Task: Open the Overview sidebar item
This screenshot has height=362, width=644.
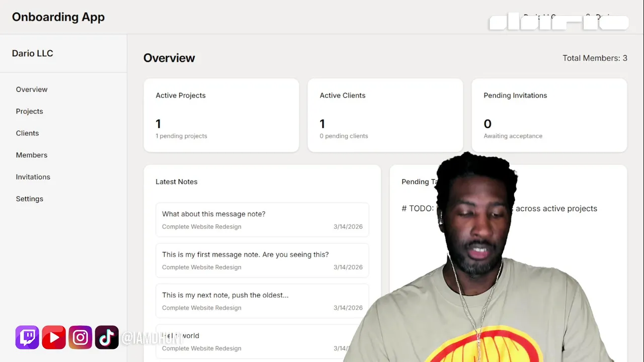Action: (x=32, y=89)
